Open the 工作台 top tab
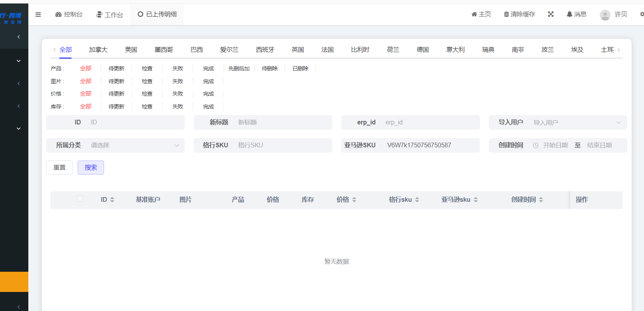This screenshot has height=311, width=644. pyautogui.click(x=109, y=15)
